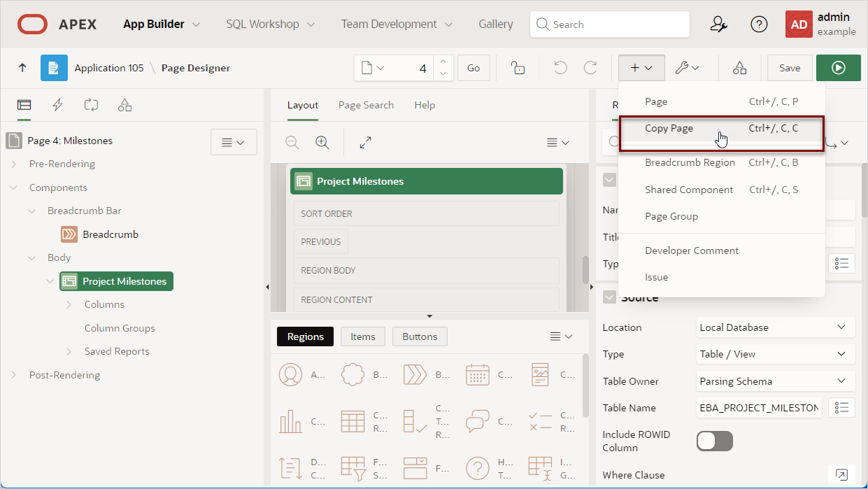Show the Buttons gallery
868x489 pixels.
[x=420, y=336]
